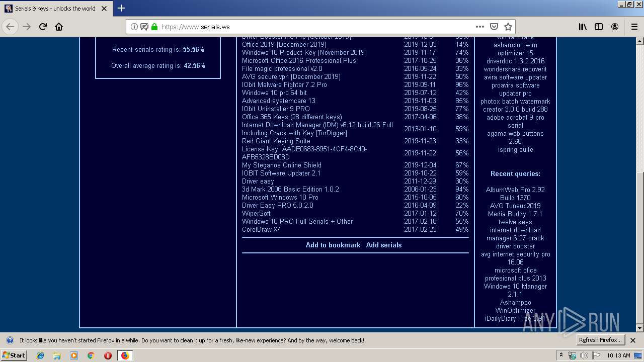This screenshot has height=362, width=644.
Task: Click the network tray icon
Action: [572, 355]
